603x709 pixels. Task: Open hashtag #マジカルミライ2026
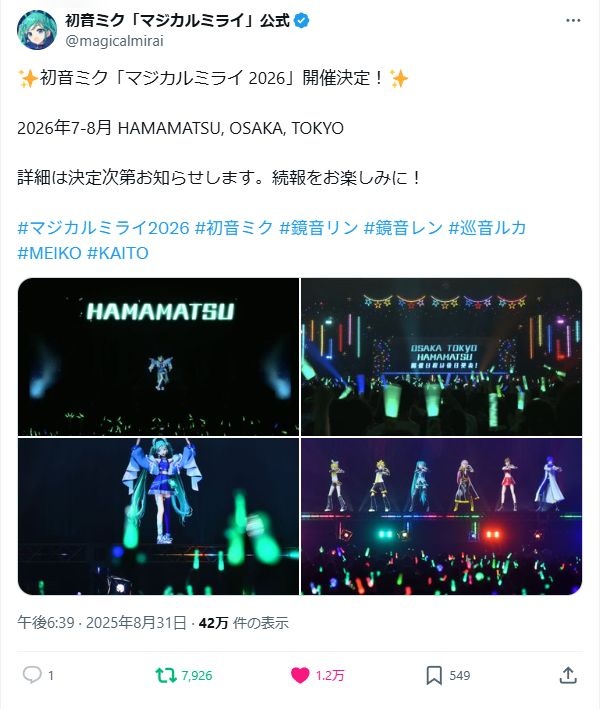[103, 227]
